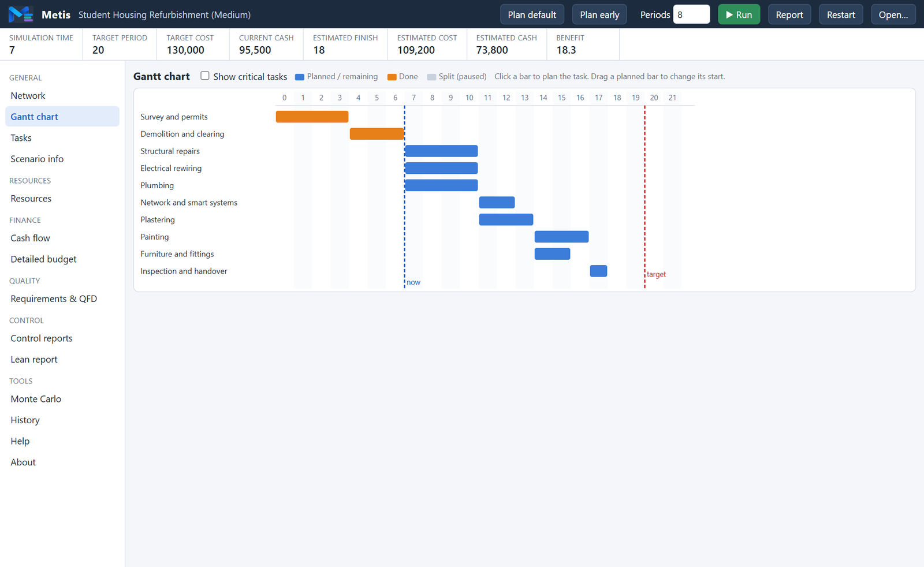This screenshot has height=567, width=924.
Task: Select the Plastering planned bar
Action: [506, 219]
